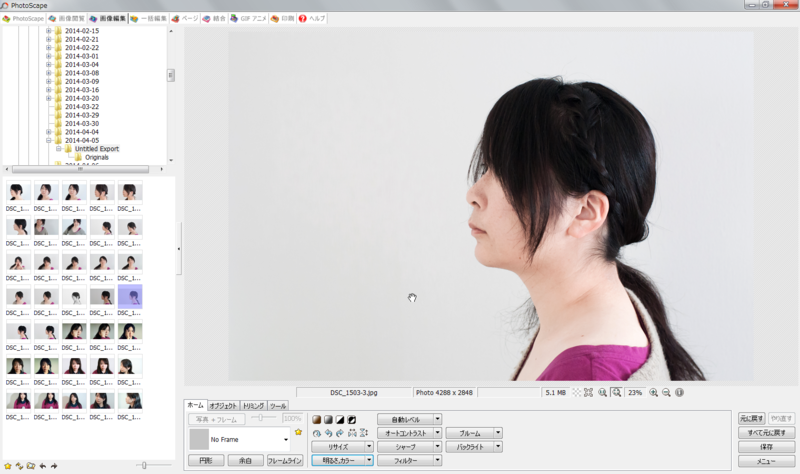
Task: Open the フィルター dropdown arrow
Action: pos(437,460)
